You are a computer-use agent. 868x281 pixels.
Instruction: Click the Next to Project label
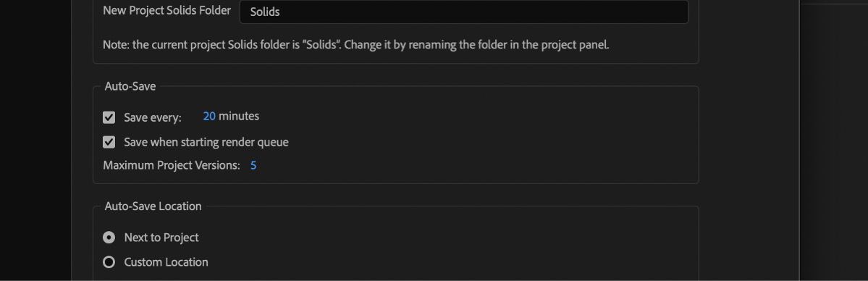tap(161, 238)
